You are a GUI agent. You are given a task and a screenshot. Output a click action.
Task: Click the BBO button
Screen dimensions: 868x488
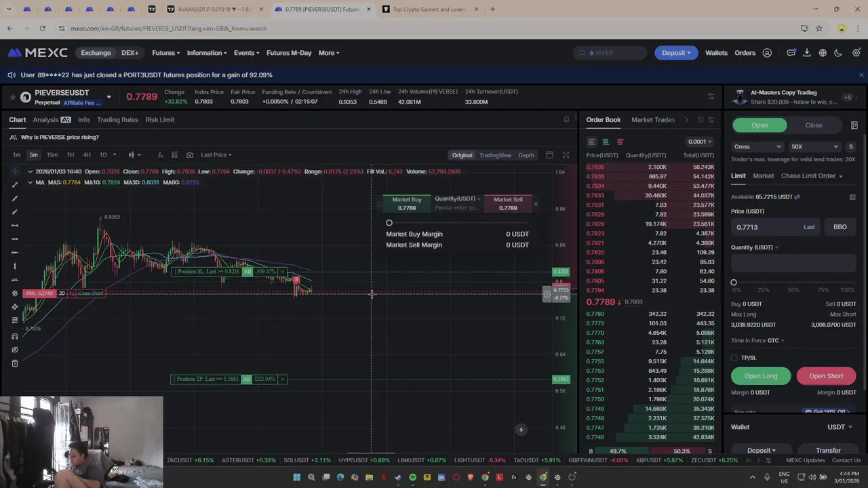(840, 227)
